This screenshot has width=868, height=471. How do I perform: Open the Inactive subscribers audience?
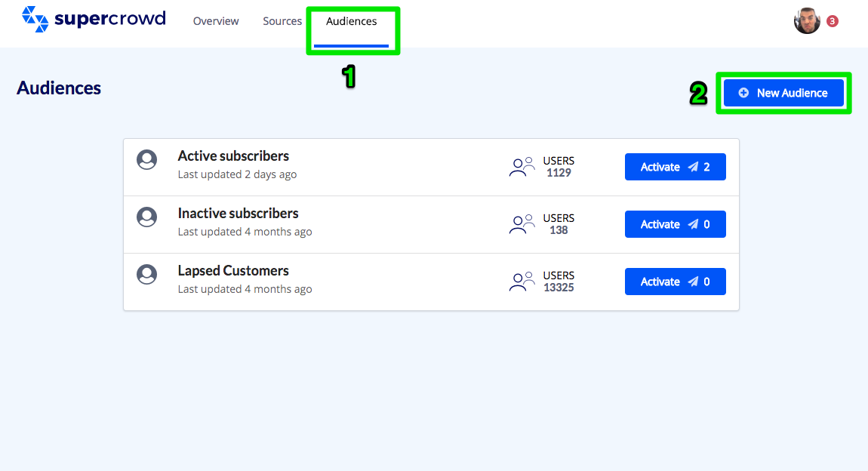(238, 213)
